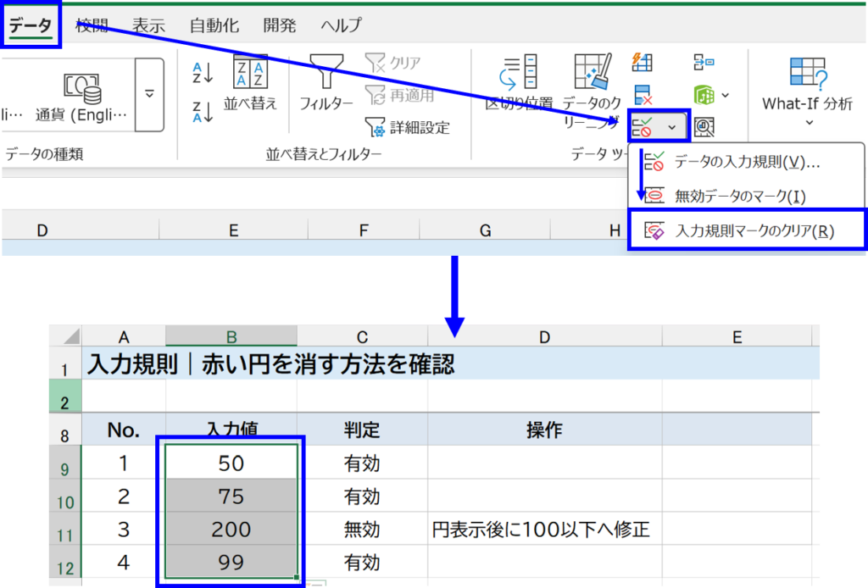Toggle the フィルター funnel button
This screenshot has width=868, height=588.
[326, 83]
